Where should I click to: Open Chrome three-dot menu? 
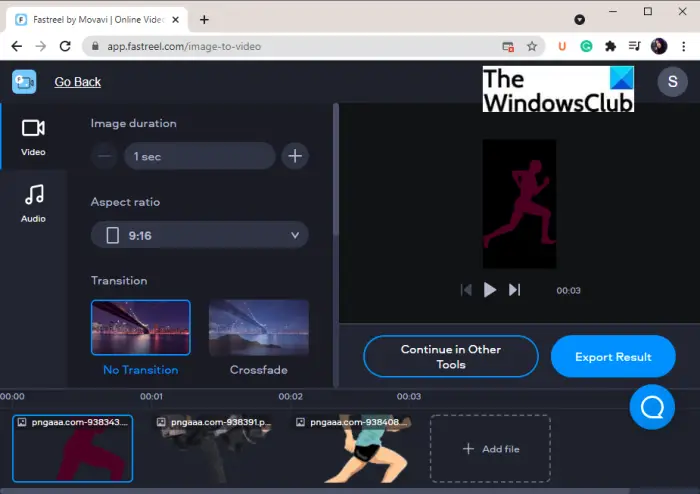[683, 46]
